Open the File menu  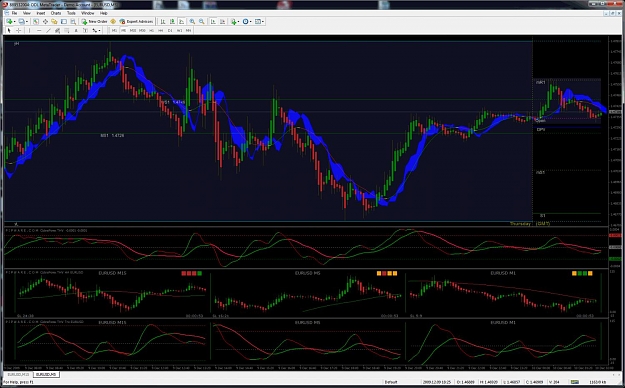pyautogui.click(x=14, y=13)
